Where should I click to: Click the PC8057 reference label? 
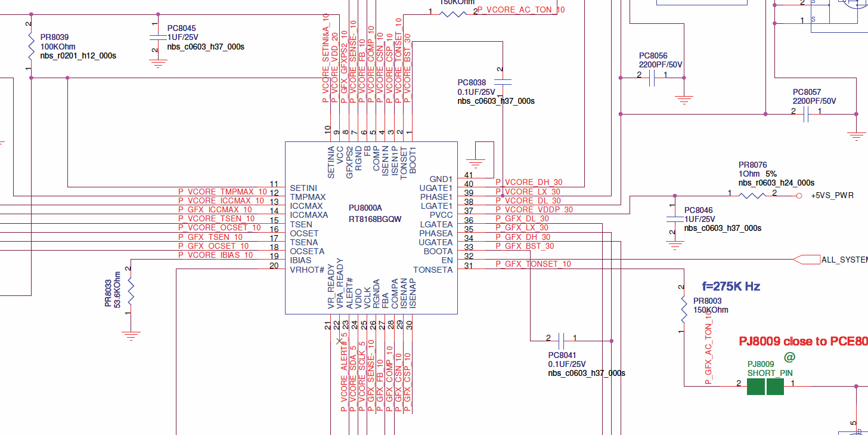[x=807, y=92]
